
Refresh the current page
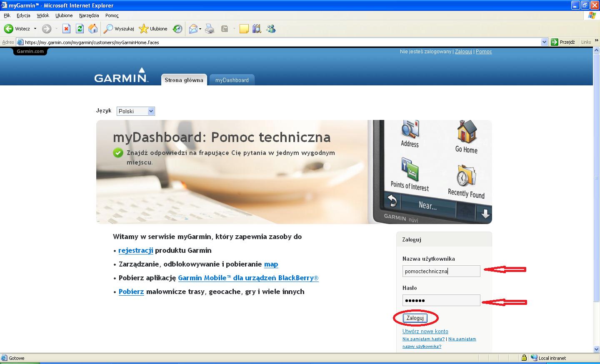tap(80, 29)
